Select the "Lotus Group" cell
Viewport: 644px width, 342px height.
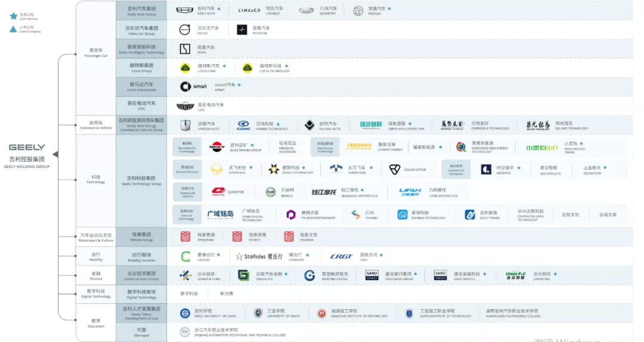(x=141, y=68)
